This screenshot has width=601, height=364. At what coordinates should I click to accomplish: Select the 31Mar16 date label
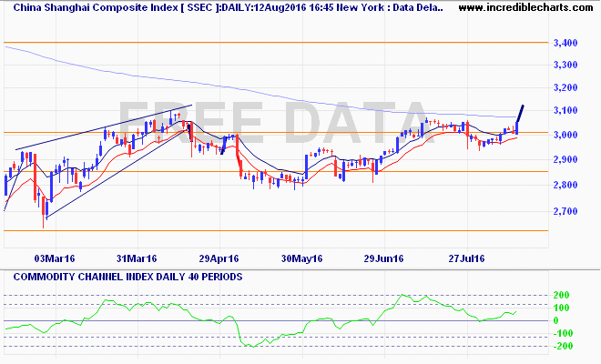click(x=137, y=258)
